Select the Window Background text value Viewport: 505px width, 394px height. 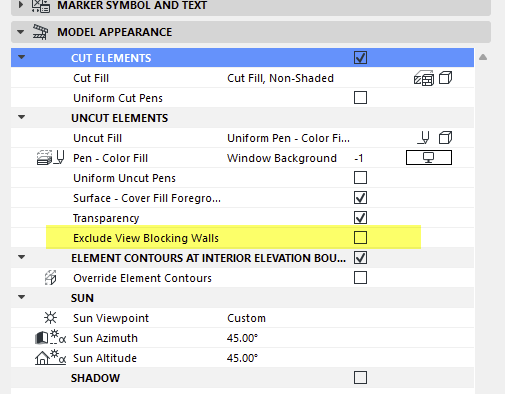click(x=282, y=158)
